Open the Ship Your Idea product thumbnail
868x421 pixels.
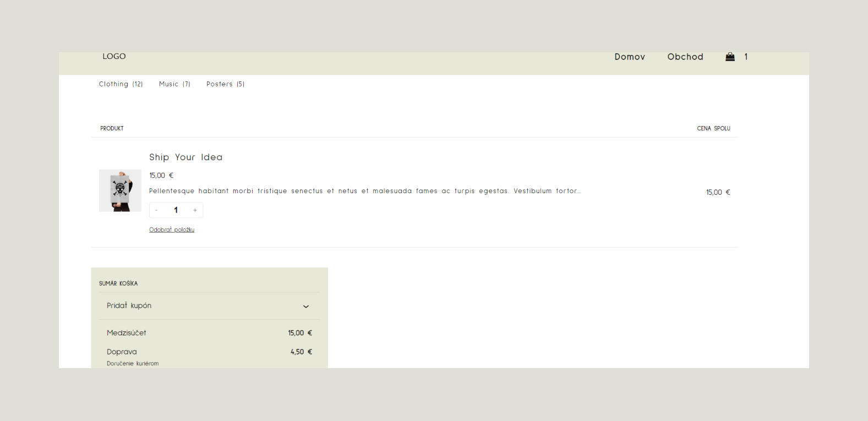(120, 190)
